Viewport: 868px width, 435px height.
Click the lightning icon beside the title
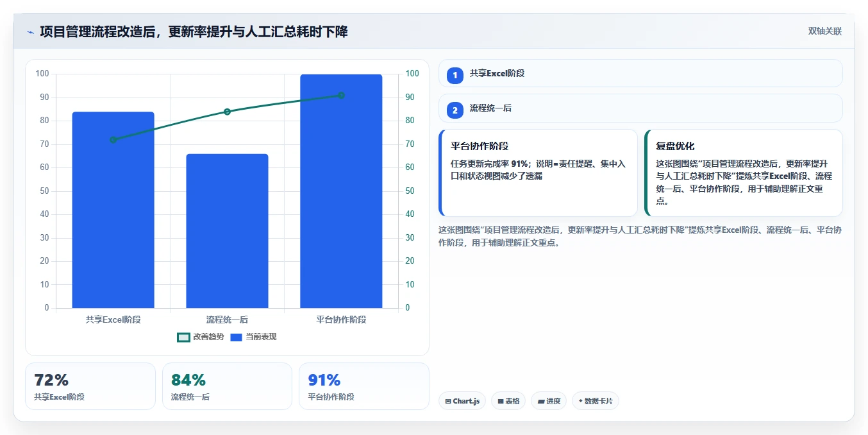pyautogui.click(x=31, y=31)
